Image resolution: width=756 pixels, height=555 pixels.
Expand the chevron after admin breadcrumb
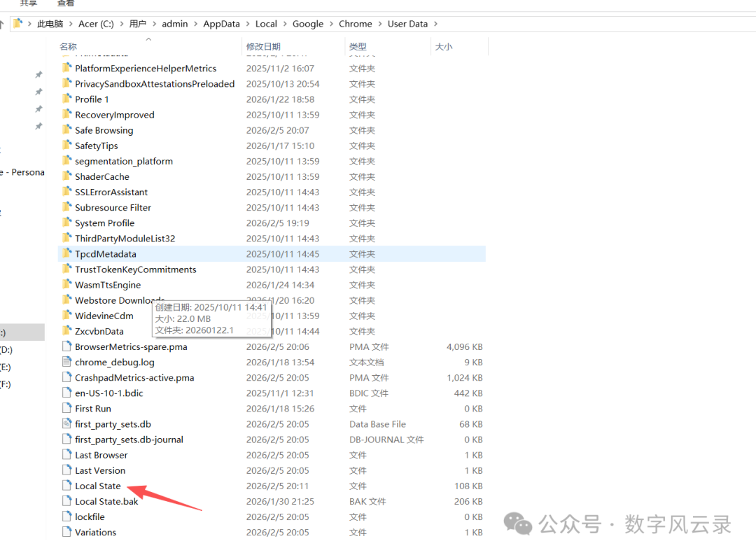coord(195,24)
